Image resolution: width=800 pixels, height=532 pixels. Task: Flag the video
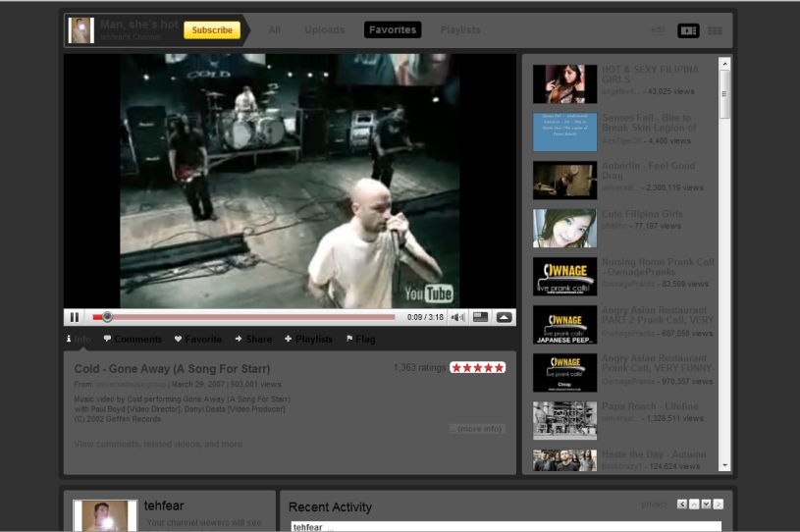tap(360, 340)
